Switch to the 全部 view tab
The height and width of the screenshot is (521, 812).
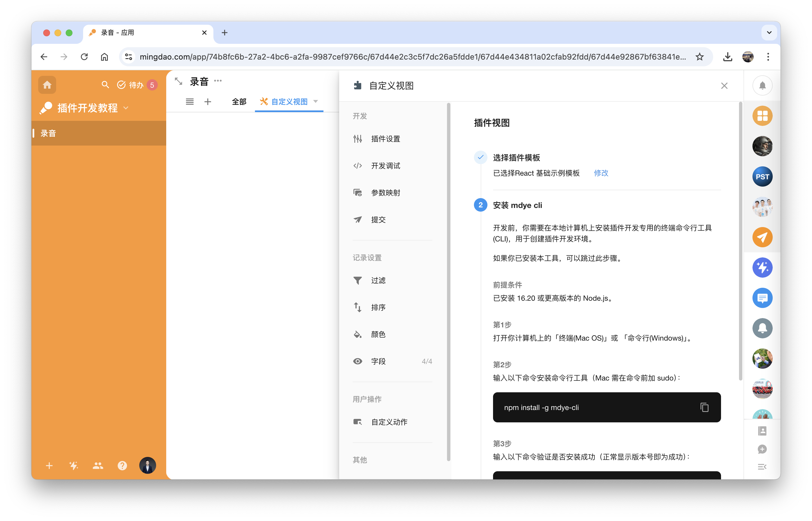[x=239, y=101]
